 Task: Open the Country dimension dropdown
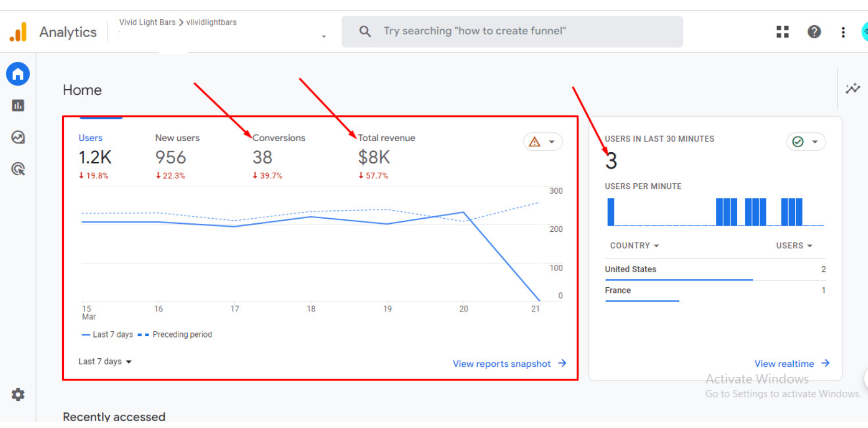coord(634,246)
